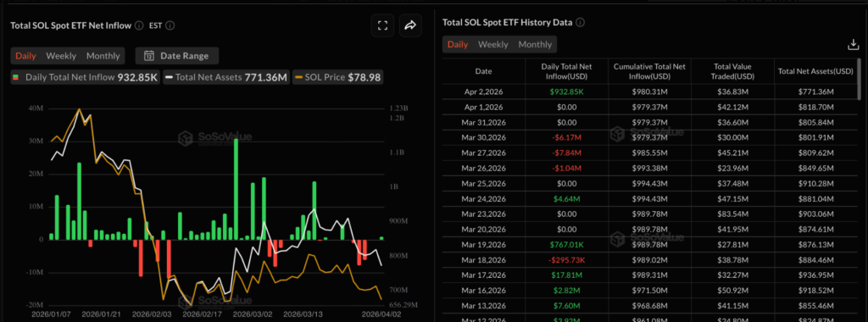
Task: Click the $855.46M net assets cell
Action: click(815, 306)
